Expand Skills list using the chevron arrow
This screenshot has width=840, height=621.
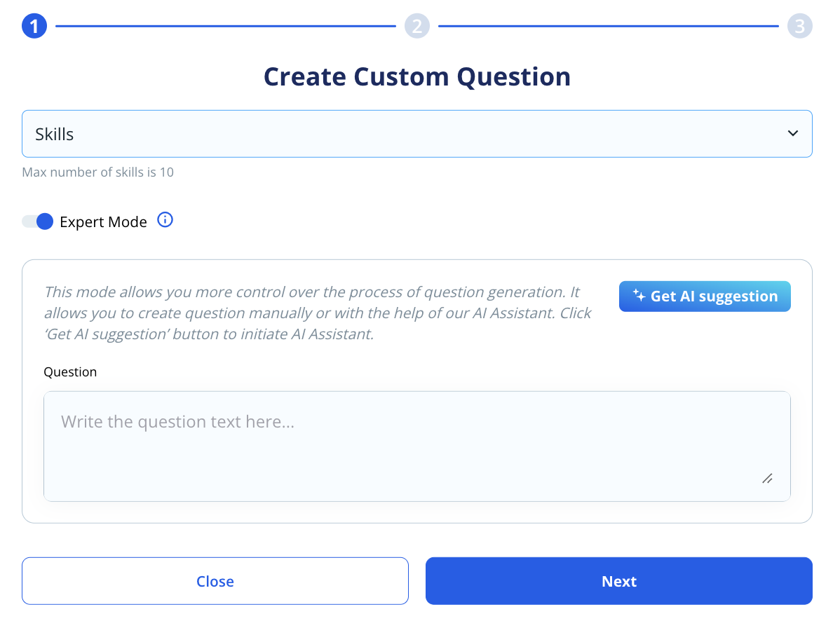coord(792,133)
